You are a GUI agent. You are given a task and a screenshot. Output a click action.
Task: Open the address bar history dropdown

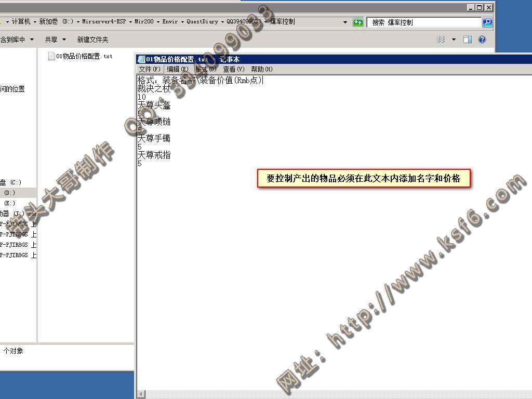coord(345,22)
